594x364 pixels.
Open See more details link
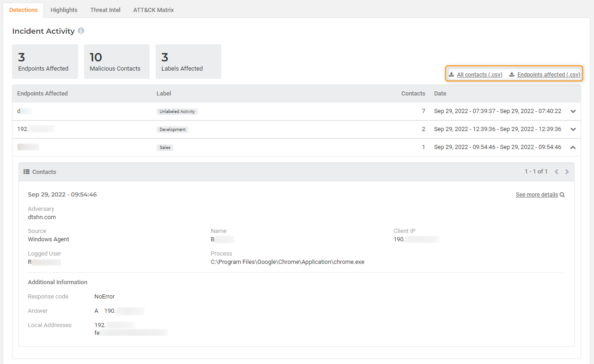[537, 195]
